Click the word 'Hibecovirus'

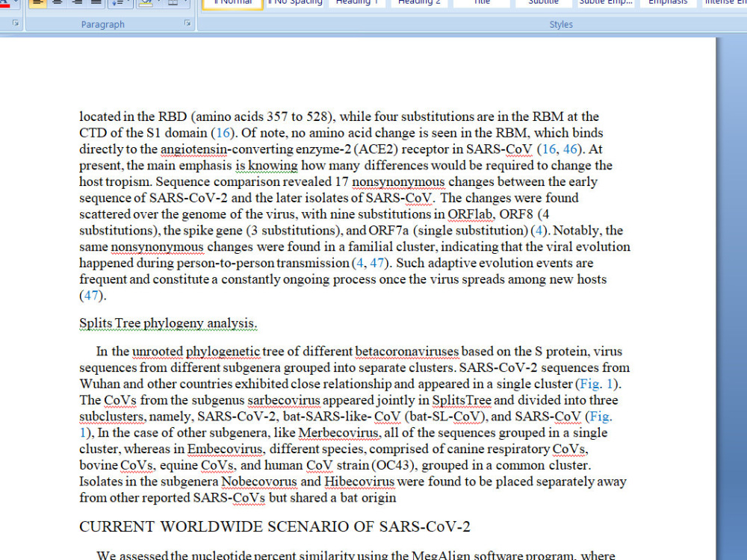point(360,482)
